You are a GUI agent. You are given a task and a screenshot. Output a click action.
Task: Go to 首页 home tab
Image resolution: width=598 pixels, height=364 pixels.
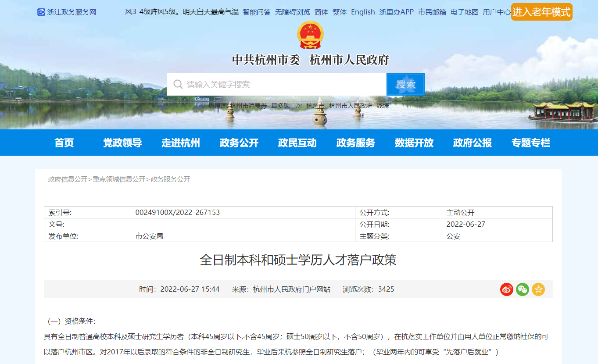coord(64,143)
